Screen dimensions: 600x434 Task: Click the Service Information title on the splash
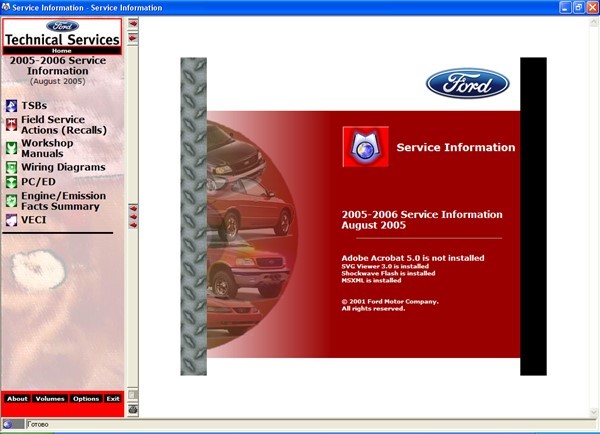(456, 147)
